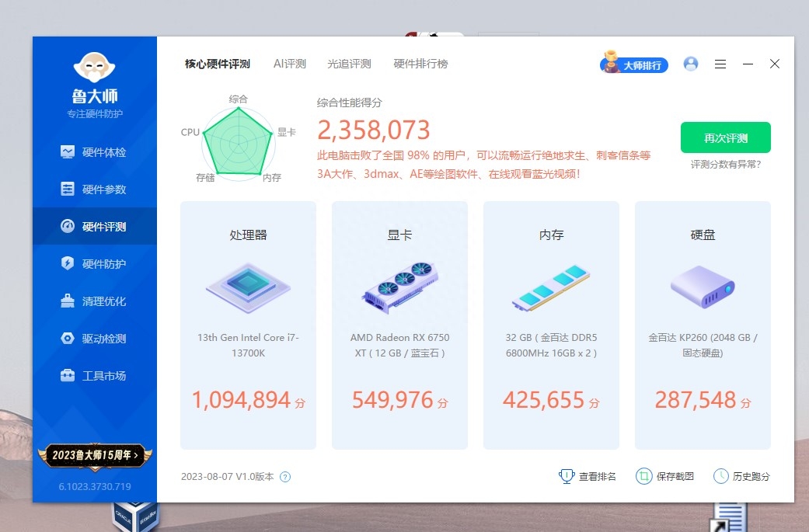Click 保存截图 link
The width and height of the screenshot is (809, 532).
(x=675, y=476)
